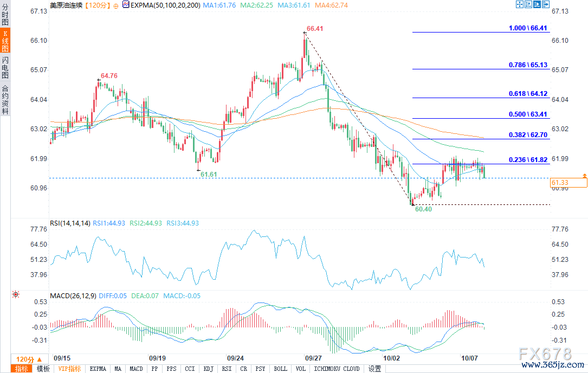The width and height of the screenshot is (588, 373).
Task: Open the 设置 settings button
Action: click(x=374, y=369)
